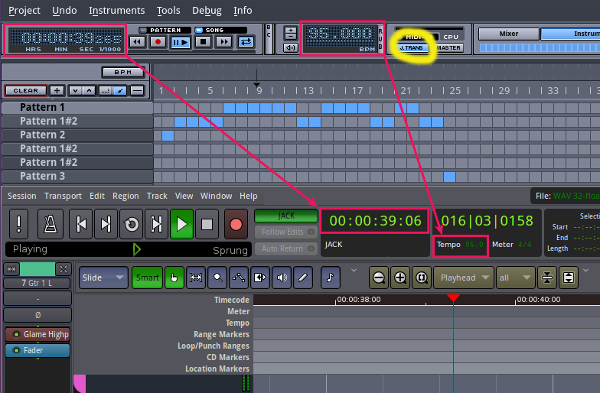Click Ardour's red record button

(x=236, y=224)
